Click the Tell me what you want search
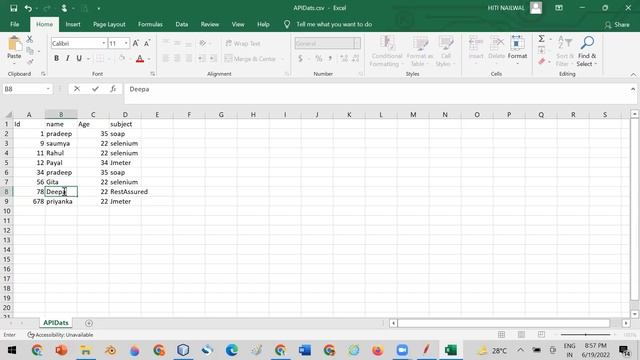Screen dimensions: 640x360 (333, 24)
